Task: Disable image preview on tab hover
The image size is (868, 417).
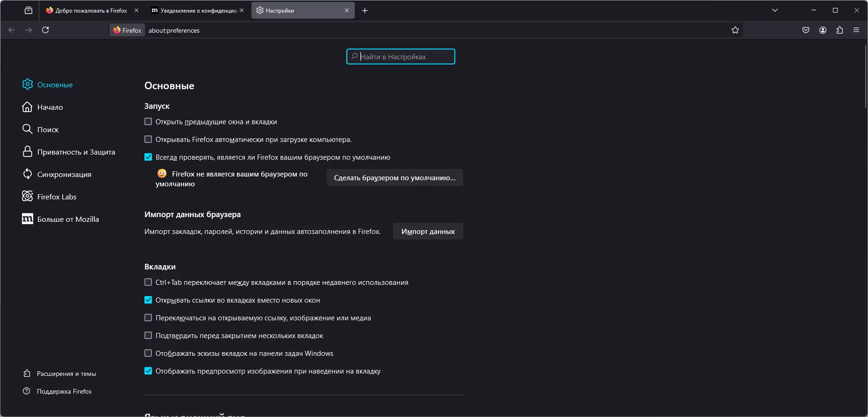Action: pos(148,371)
